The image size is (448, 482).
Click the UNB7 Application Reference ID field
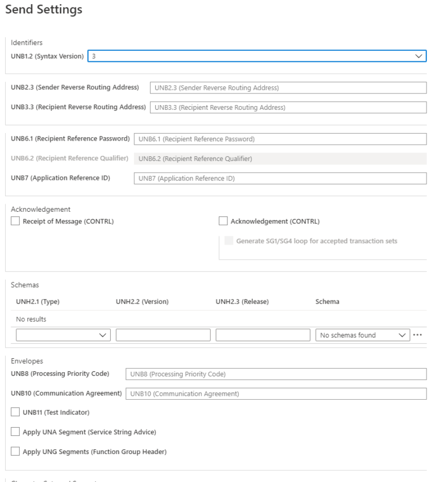280,178
